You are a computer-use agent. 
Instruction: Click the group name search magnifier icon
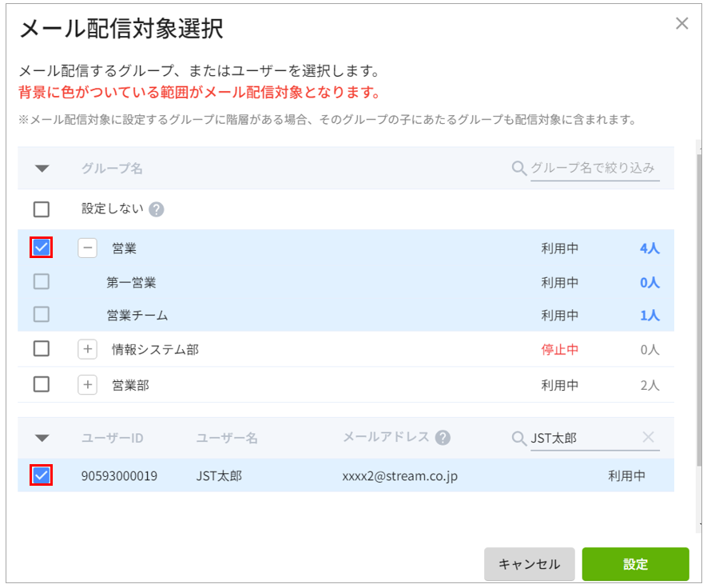(x=518, y=169)
